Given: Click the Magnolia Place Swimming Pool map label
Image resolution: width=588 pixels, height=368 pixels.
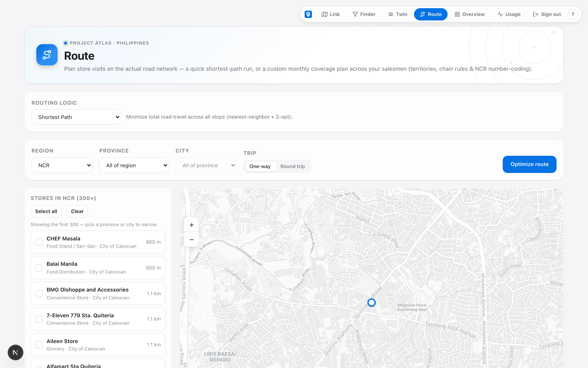Looking at the screenshot, I should pos(412,307).
